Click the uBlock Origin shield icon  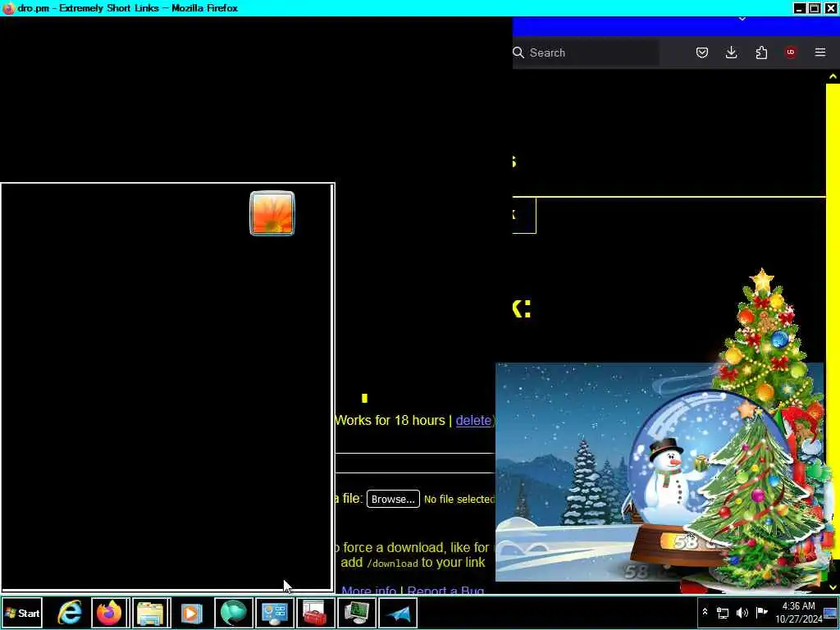point(791,52)
